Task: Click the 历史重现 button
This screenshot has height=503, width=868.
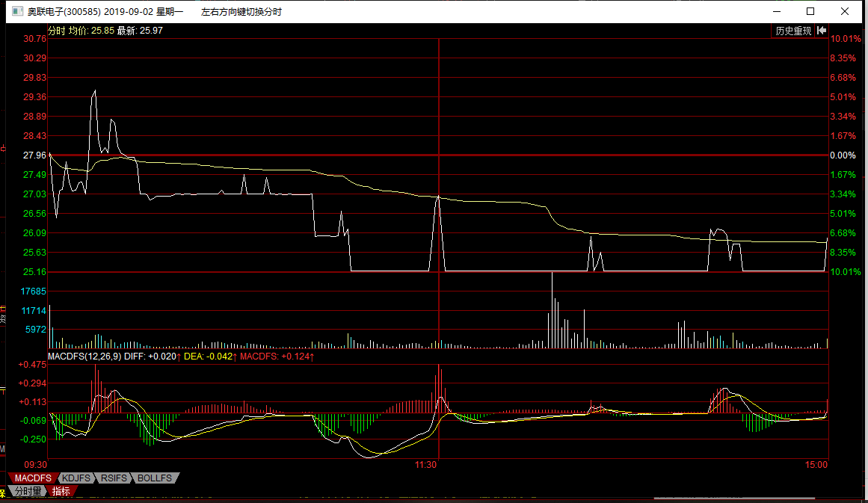Action: point(793,31)
